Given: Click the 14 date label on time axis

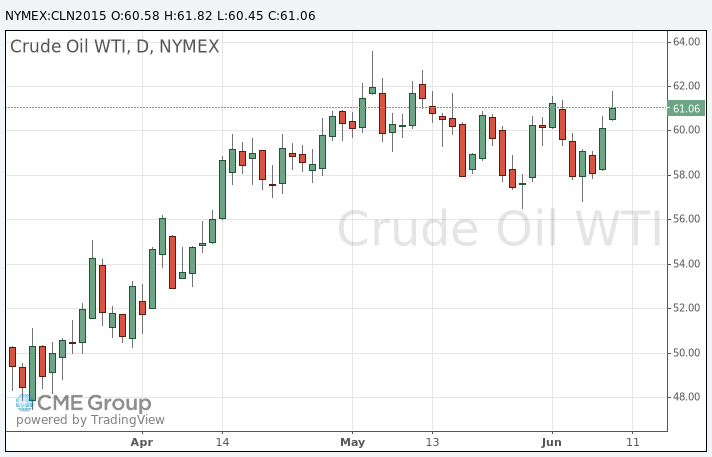Looking at the screenshot, I should pos(222,441).
